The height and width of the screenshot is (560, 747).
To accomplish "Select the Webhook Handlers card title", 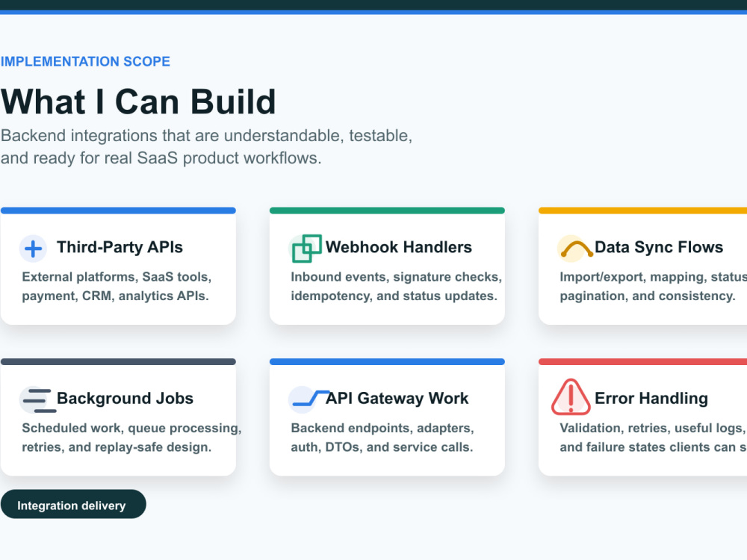I will 398,247.
